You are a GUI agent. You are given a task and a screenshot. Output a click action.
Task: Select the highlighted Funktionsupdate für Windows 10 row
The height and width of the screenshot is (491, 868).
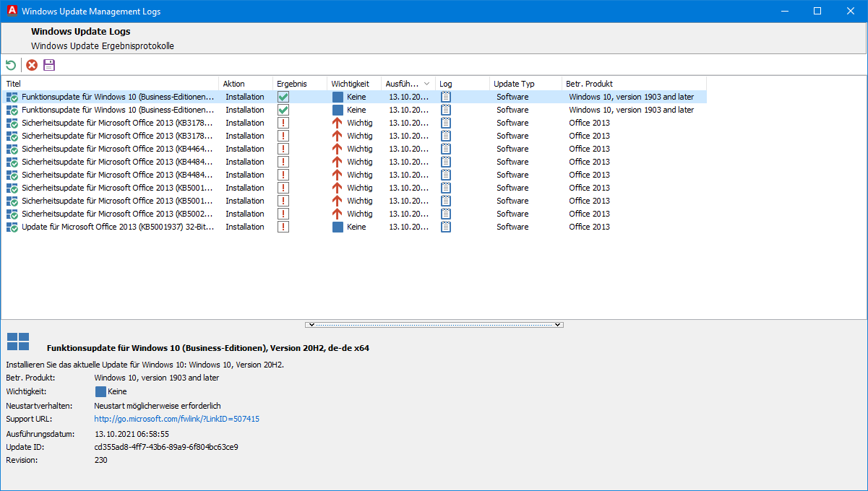click(x=353, y=97)
